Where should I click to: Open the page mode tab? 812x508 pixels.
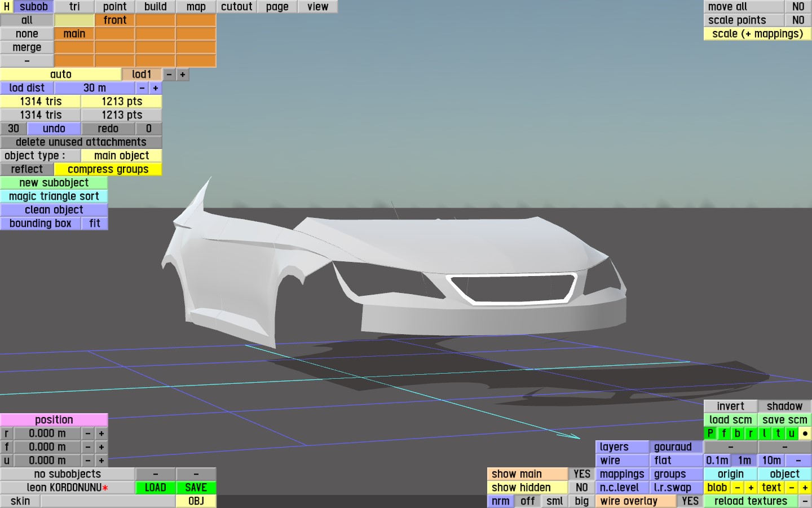[277, 7]
